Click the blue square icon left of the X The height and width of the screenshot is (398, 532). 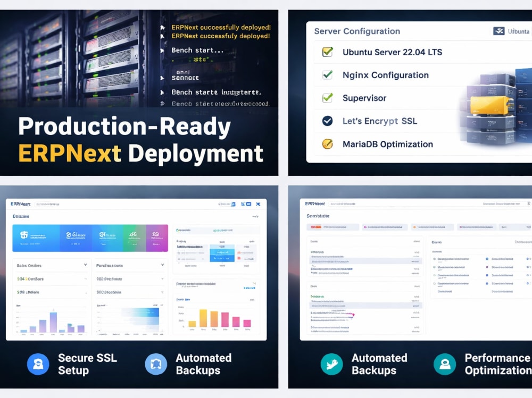(248, 204)
